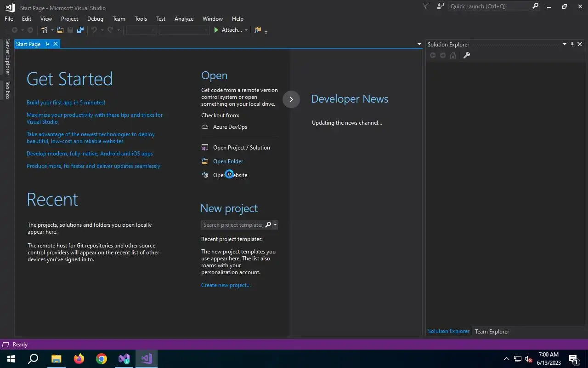Viewport: 588px width, 368px height.
Task: Click the New Project toolbar icon
Action: coord(45,30)
